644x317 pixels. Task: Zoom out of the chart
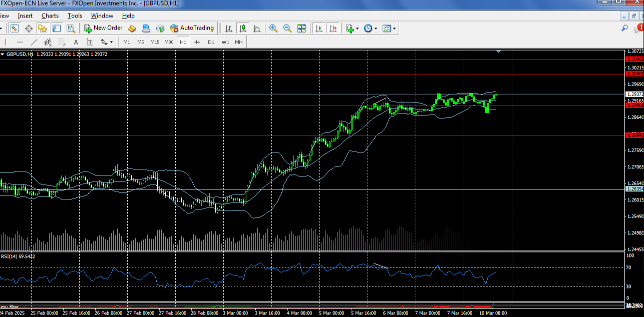(287, 29)
